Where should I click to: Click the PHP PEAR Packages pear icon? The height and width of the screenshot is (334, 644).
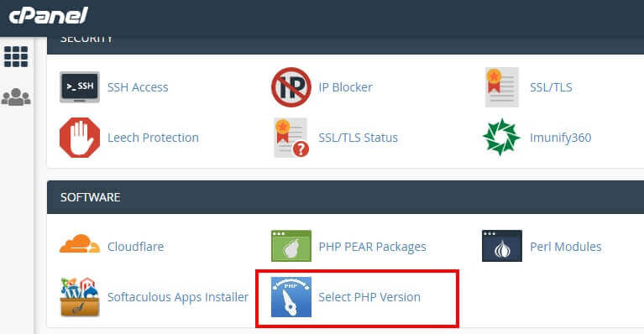291,246
